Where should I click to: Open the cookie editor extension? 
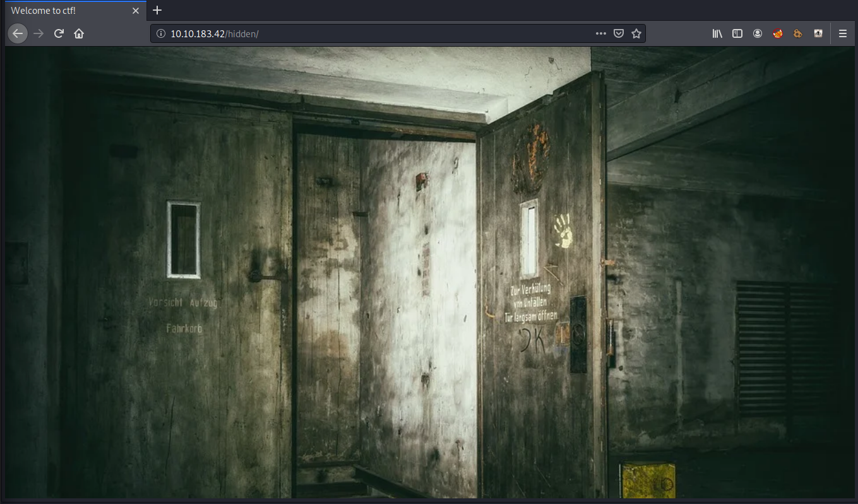[x=798, y=33]
